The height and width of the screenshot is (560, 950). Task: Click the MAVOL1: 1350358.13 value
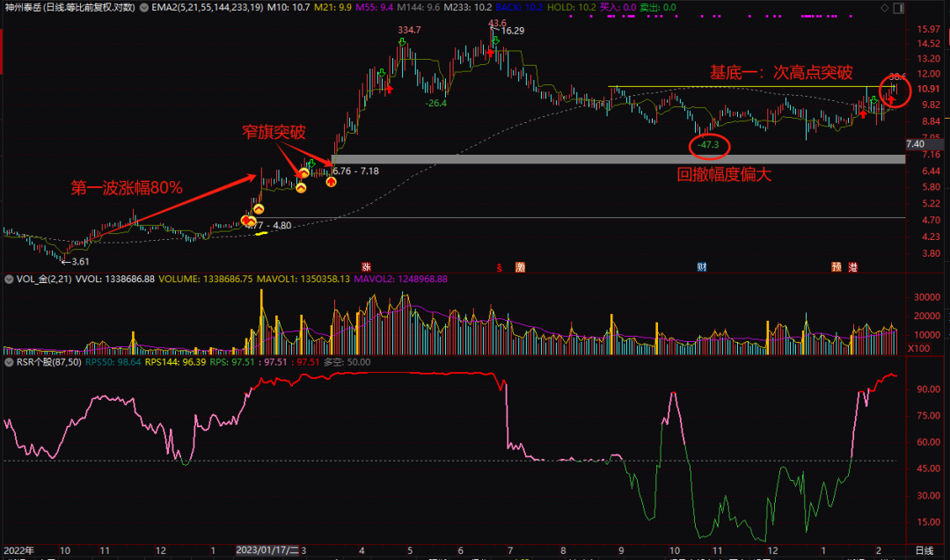(x=303, y=279)
